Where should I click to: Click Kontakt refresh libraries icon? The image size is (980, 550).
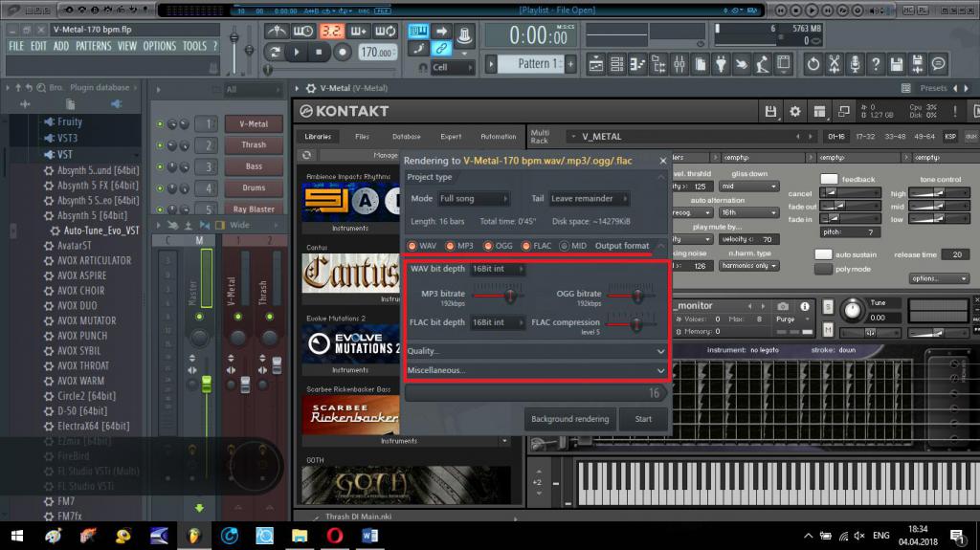click(x=307, y=155)
